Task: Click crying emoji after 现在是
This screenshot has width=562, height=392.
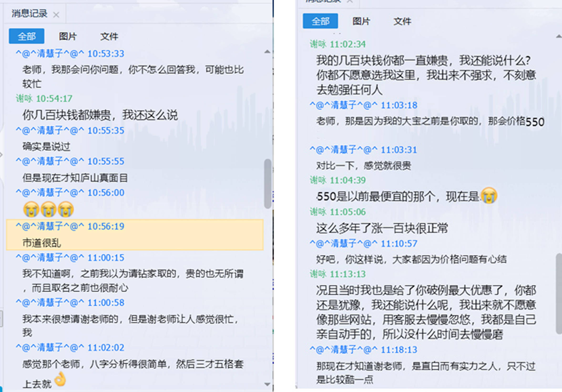Action: click(489, 195)
